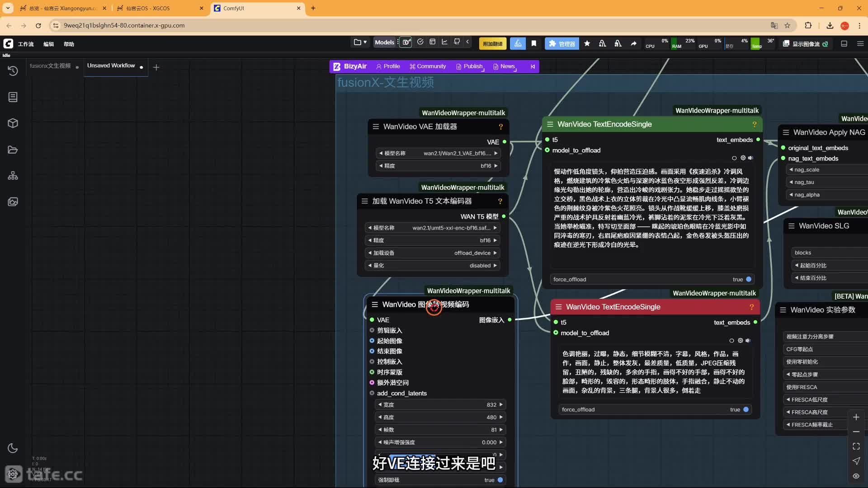Open 工作流 menu
The image size is (868, 488).
pyautogui.click(x=26, y=44)
